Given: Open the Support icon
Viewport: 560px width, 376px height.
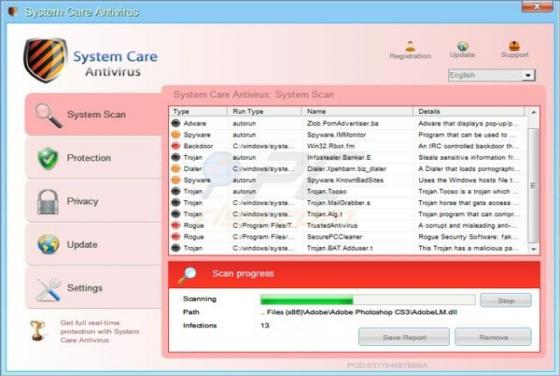Looking at the screenshot, I should (x=514, y=46).
